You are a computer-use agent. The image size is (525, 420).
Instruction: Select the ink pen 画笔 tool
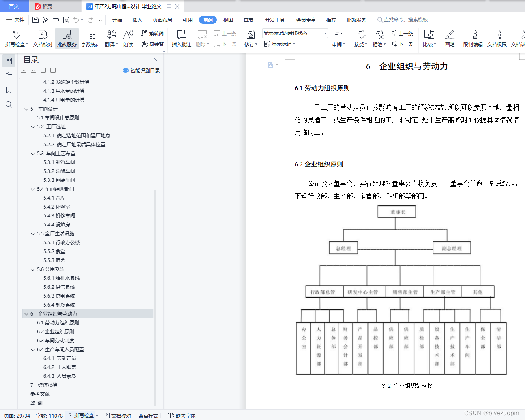(x=450, y=38)
